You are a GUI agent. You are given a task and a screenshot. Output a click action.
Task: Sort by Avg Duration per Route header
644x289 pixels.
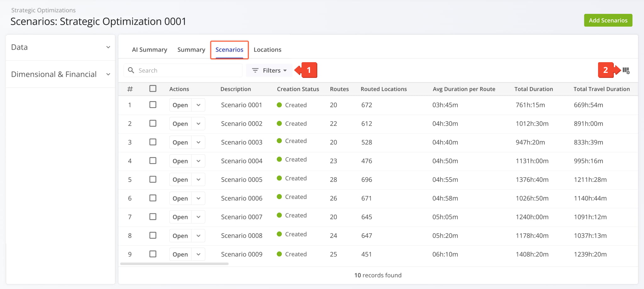point(464,89)
